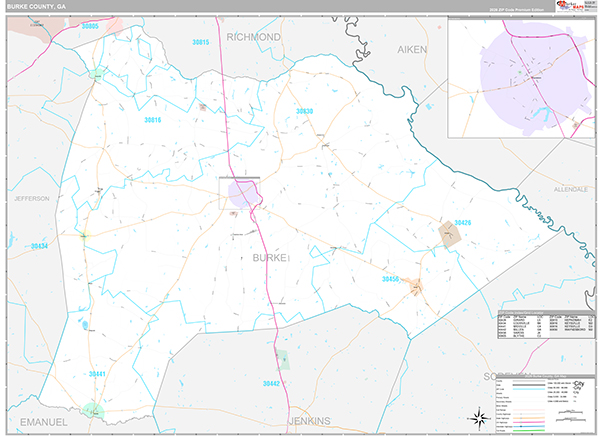Select ZIP code label 30456
Screen dimensions: 600x436
pos(390,279)
